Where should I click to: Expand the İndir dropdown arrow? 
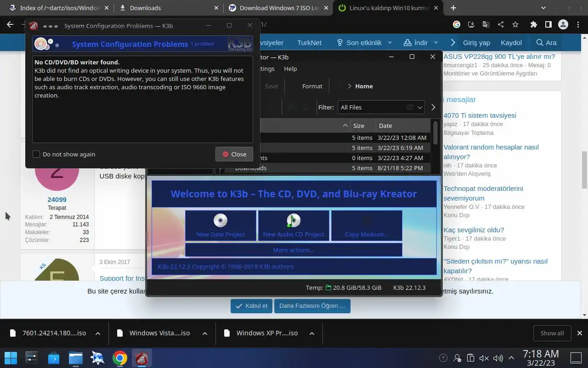point(435,42)
